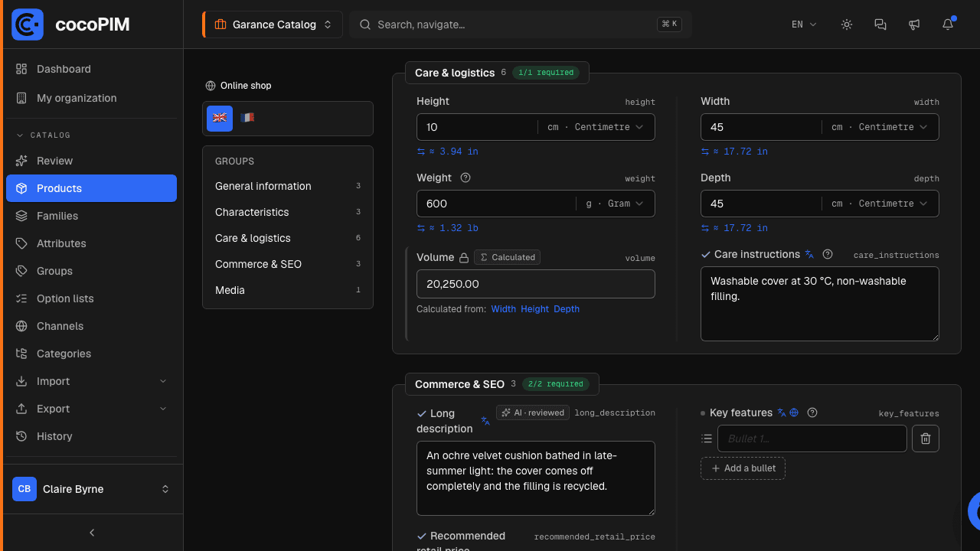The image size is (980, 551).
Task: Expand the Export menu in the sidebar
Action: pyautogui.click(x=92, y=409)
